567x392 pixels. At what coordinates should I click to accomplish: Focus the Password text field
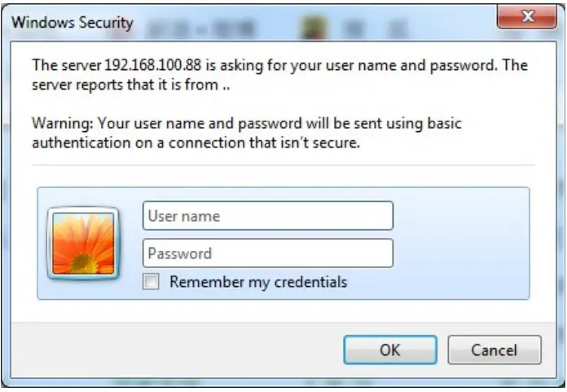tap(268, 253)
